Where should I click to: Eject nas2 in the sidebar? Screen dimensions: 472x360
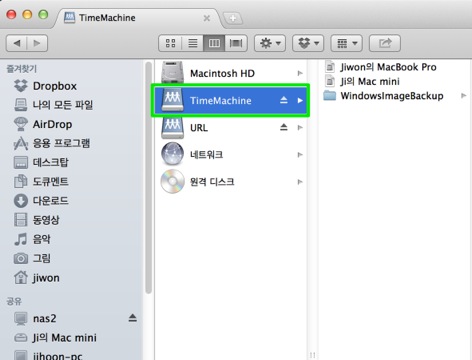(133, 318)
